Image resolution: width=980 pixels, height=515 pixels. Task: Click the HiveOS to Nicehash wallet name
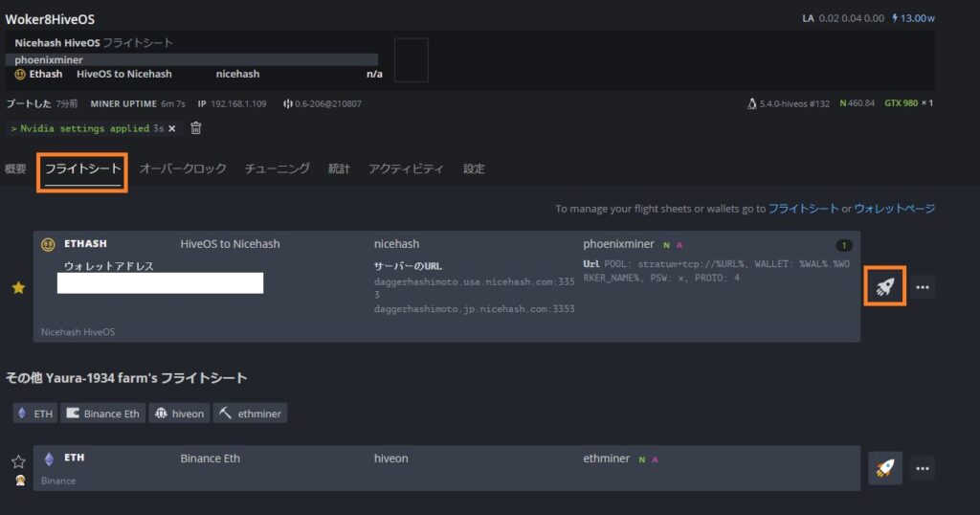click(x=230, y=244)
